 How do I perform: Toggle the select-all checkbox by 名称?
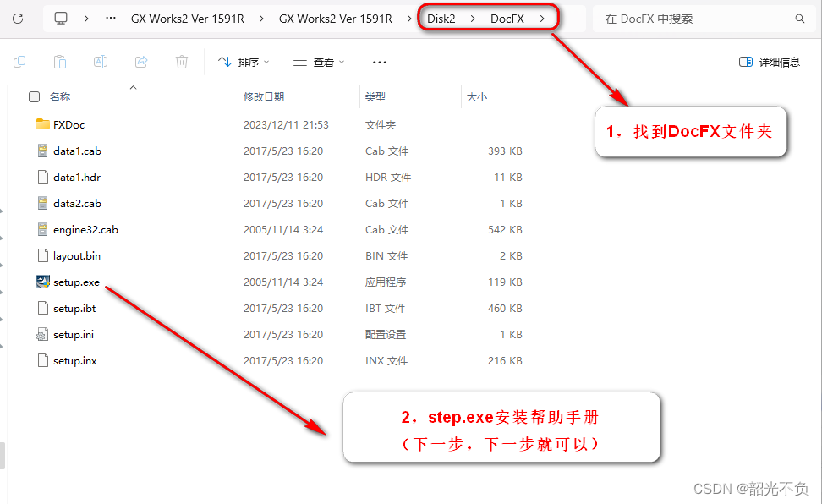click(x=34, y=97)
